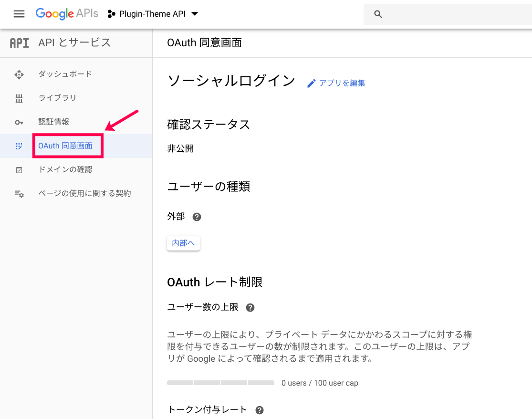Open ライブラリ from the sidebar
This screenshot has height=419, width=532.
57,98
